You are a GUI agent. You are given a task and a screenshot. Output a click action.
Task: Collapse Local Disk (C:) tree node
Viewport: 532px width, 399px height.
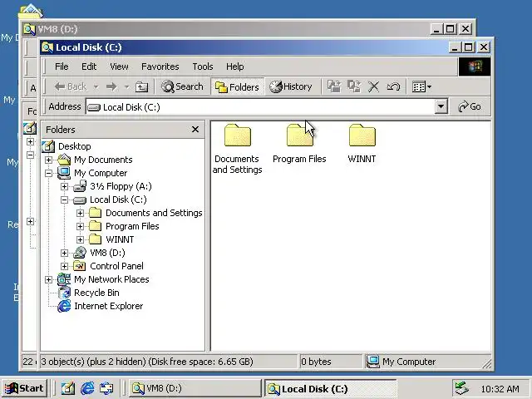64,199
